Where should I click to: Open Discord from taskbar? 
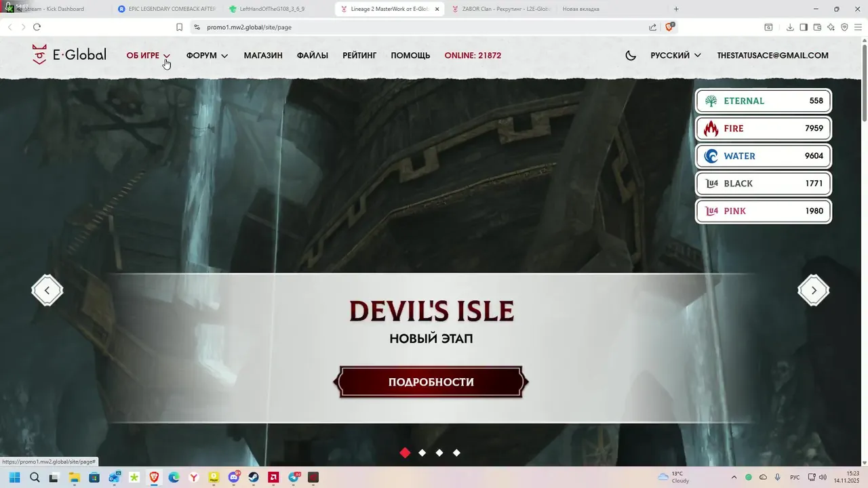234,477
